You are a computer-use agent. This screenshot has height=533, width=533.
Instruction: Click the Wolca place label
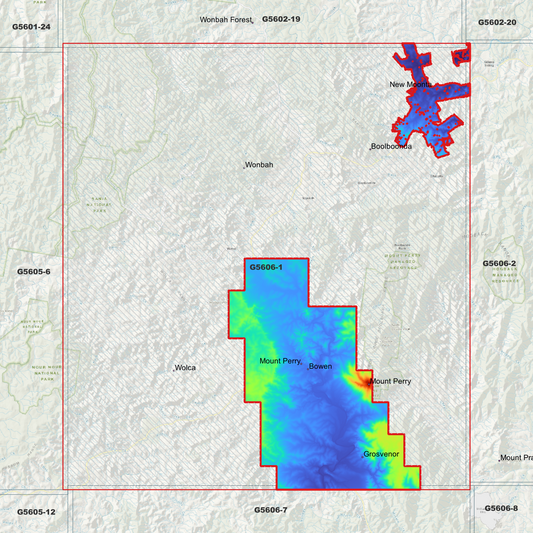point(185,368)
